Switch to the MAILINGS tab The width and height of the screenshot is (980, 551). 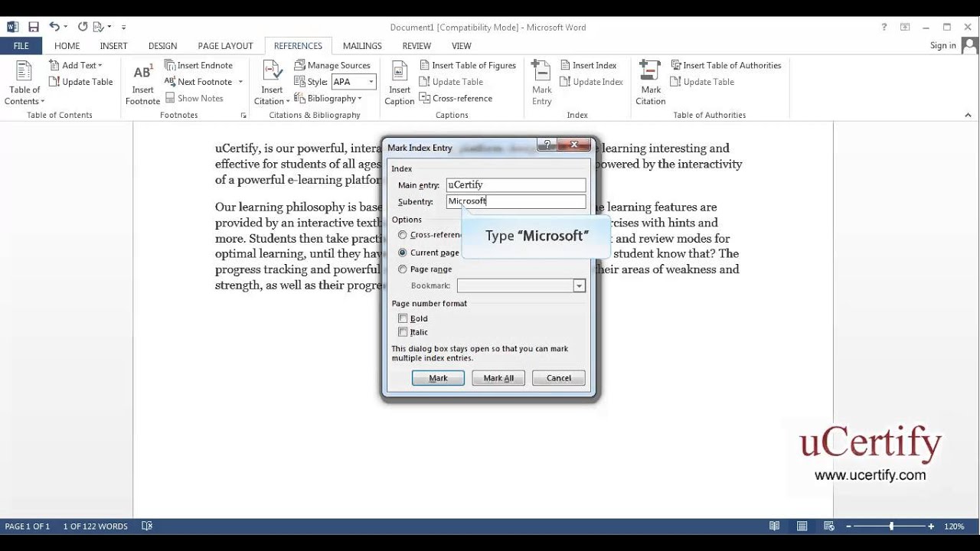pyautogui.click(x=362, y=46)
